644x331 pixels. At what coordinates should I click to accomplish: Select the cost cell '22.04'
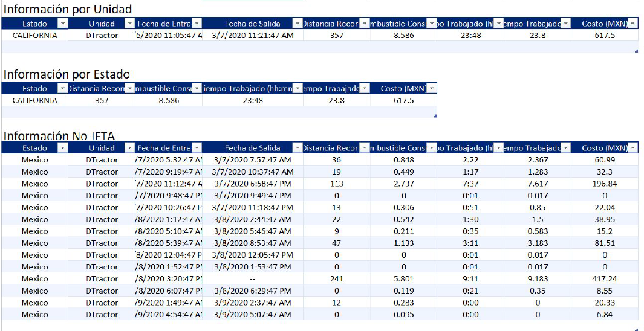coord(605,207)
